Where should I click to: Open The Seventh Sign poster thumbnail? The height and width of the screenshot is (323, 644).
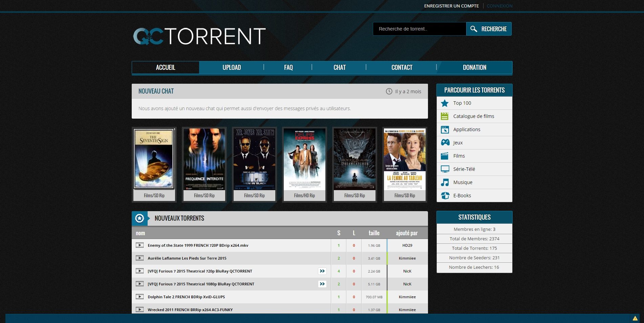[x=154, y=159]
